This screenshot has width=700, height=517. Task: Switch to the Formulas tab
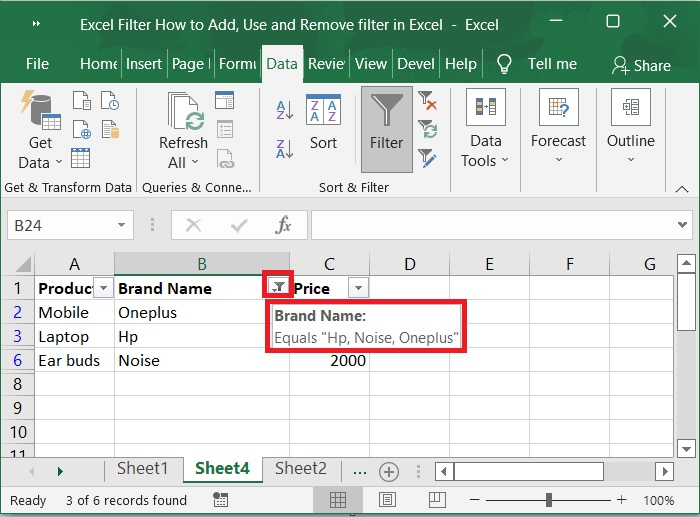click(x=238, y=64)
